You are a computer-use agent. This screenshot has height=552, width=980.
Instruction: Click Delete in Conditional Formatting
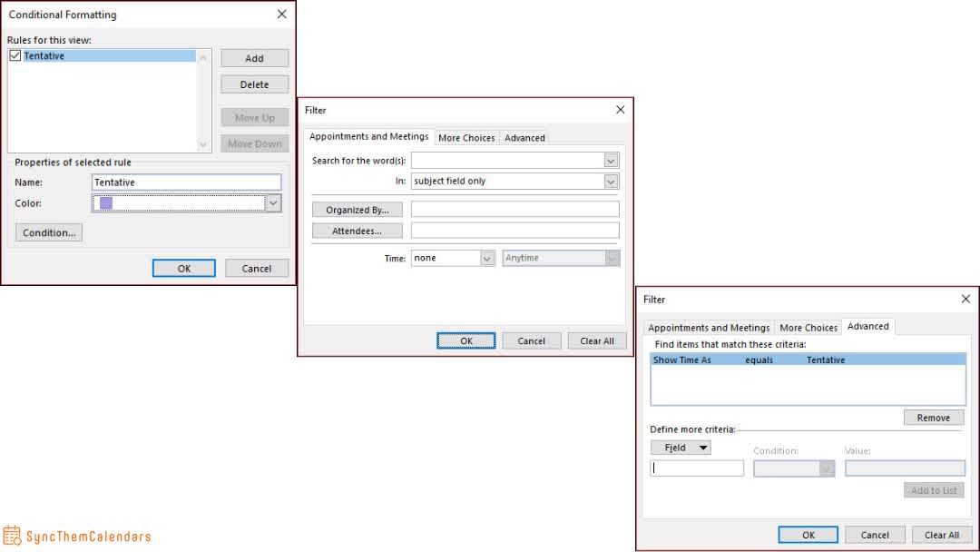(254, 84)
